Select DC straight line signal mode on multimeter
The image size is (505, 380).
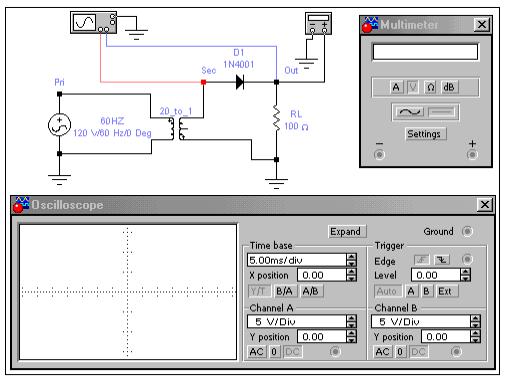442,112
